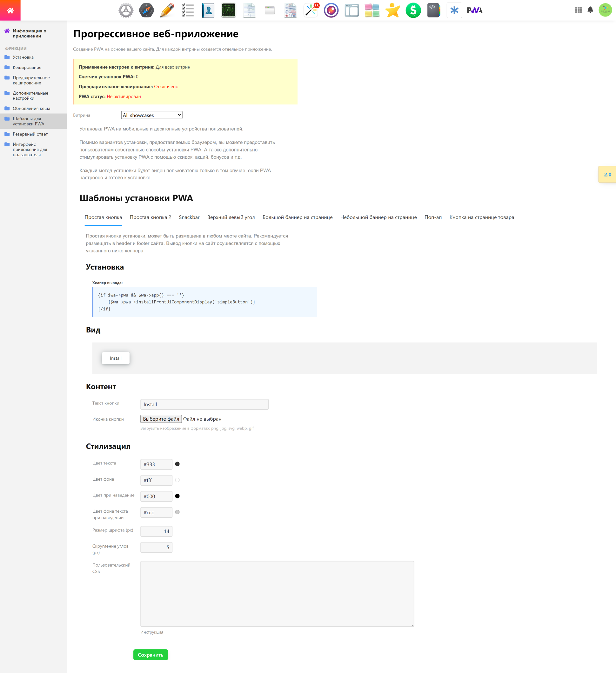Open the dark code notebook app icon

(434, 10)
